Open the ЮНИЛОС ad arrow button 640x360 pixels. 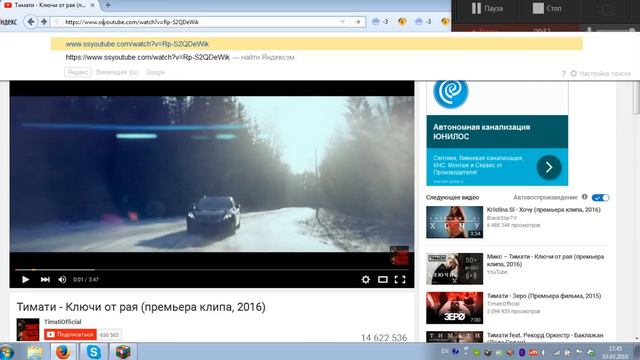click(x=549, y=167)
